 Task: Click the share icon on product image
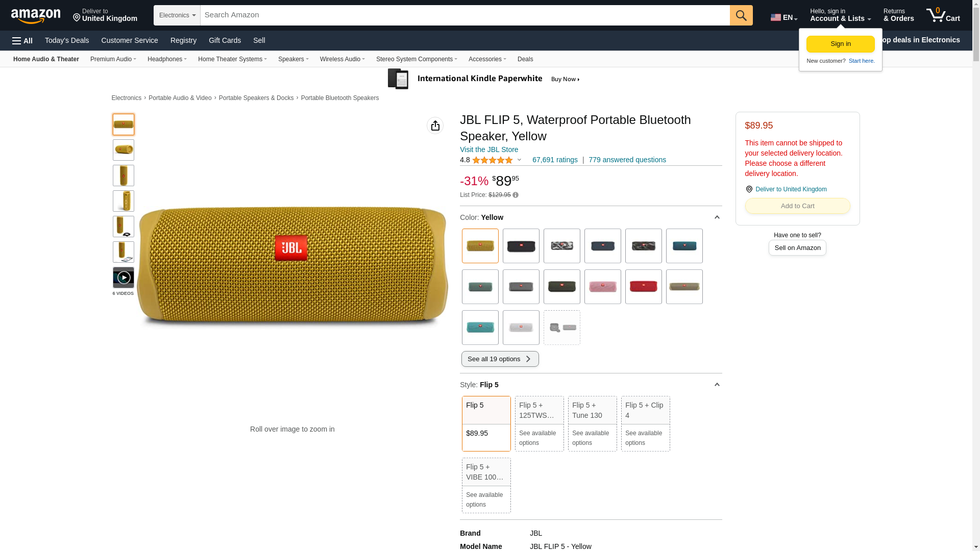[435, 126]
